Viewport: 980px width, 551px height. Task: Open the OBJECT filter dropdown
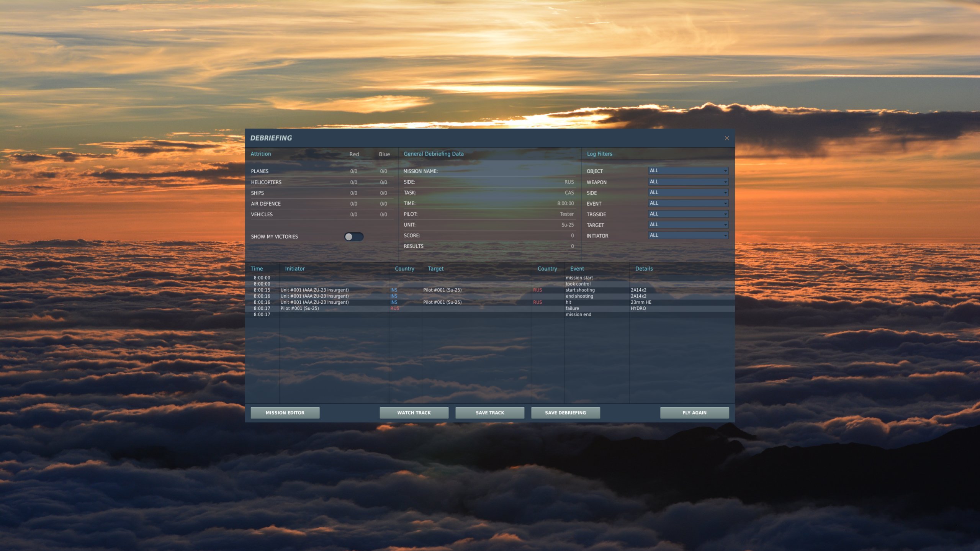[688, 171]
